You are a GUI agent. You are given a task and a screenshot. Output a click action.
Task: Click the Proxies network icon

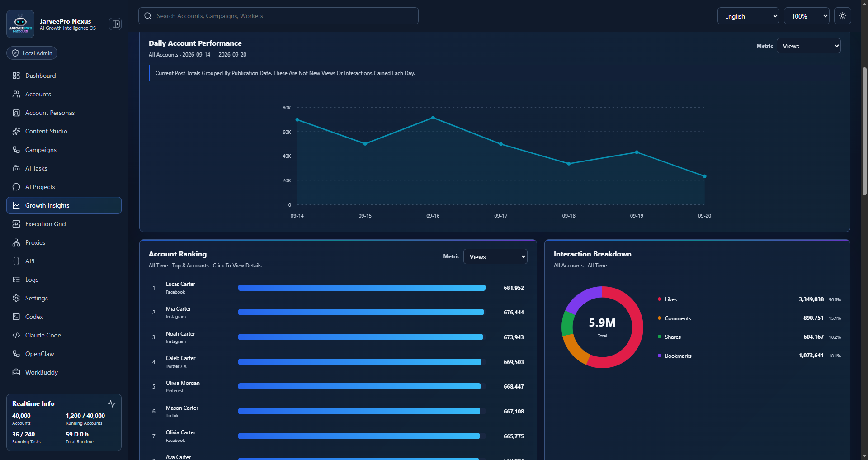[x=16, y=242]
